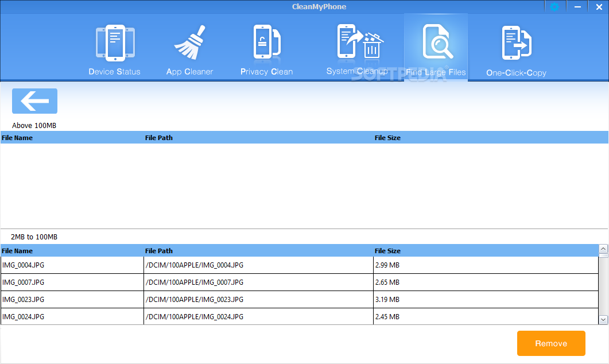
Task: Select file IMG_0024.JPG row
Action: (300, 316)
